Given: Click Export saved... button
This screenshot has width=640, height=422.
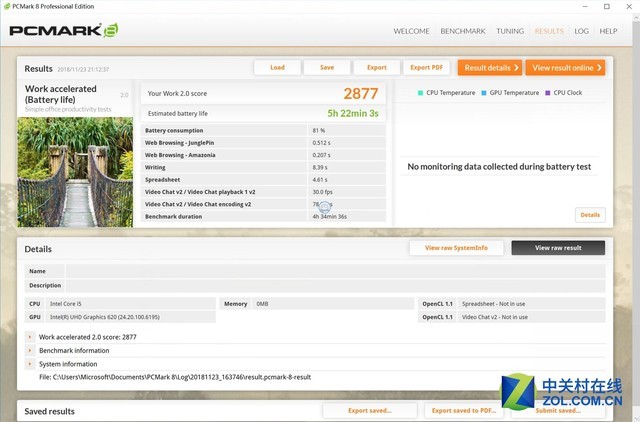Looking at the screenshot, I should click(370, 411).
